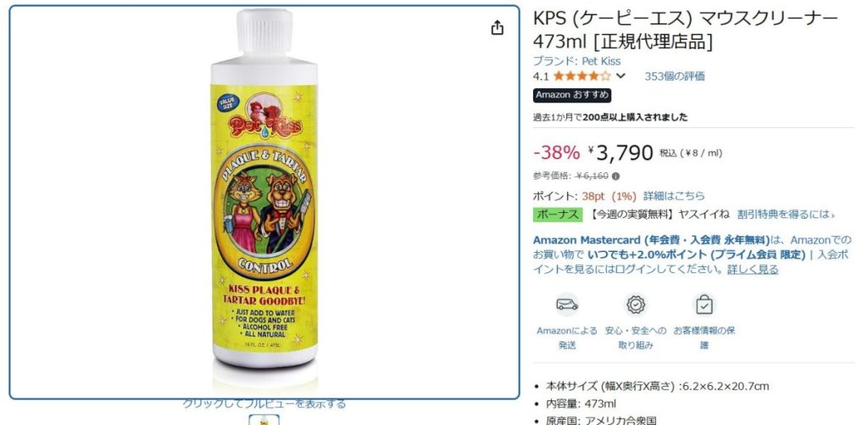Click クリックしてフルビューを表示する text
Screen dimensions: 868x425
[264, 404]
